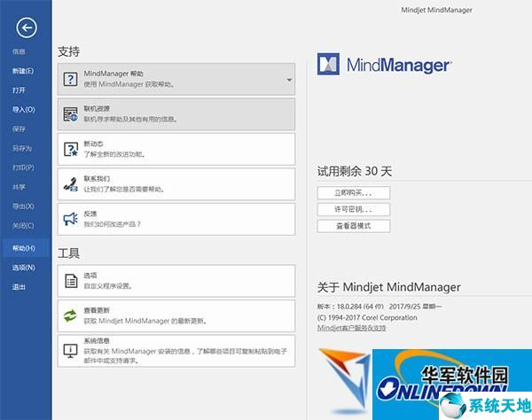Select 打开 in the sidebar

tap(19, 90)
